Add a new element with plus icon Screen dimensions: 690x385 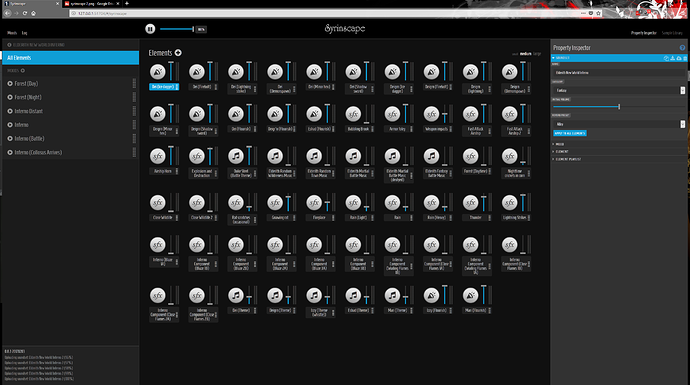(x=178, y=53)
